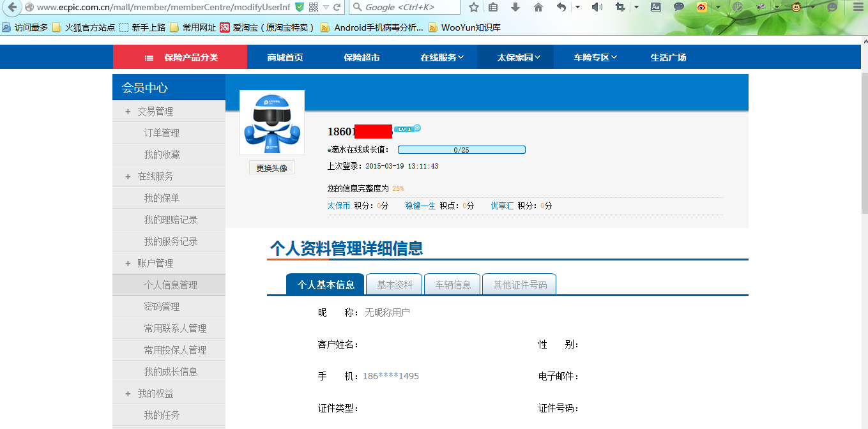Viewport: 868px width, 429px height.
Task: Open the Weibo extension icon
Action: [x=702, y=7]
